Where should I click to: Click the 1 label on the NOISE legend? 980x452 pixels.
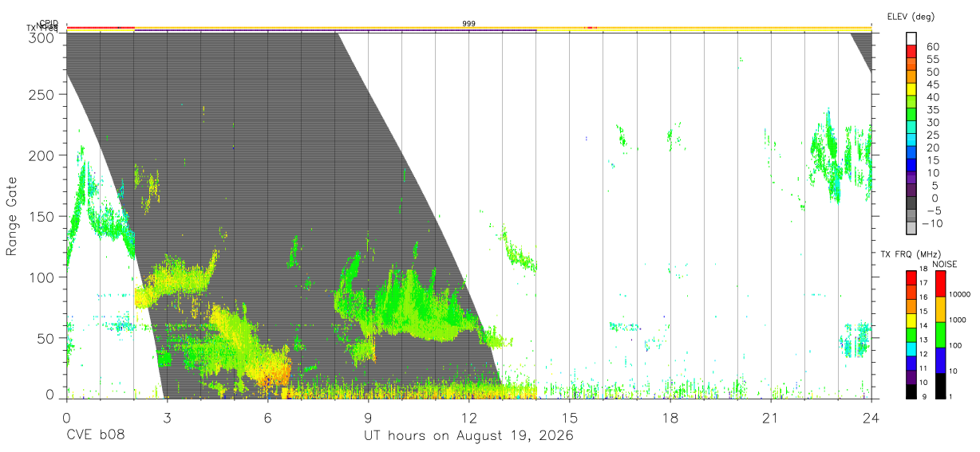pyautogui.click(x=950, y=396)
